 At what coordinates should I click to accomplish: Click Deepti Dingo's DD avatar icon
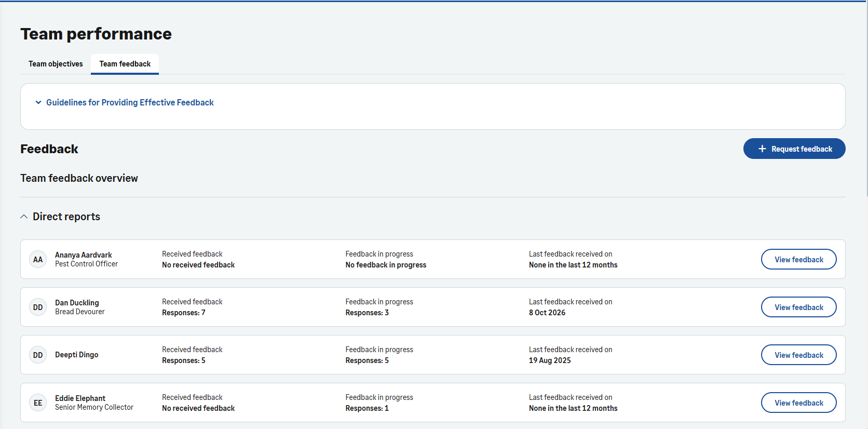38,355
